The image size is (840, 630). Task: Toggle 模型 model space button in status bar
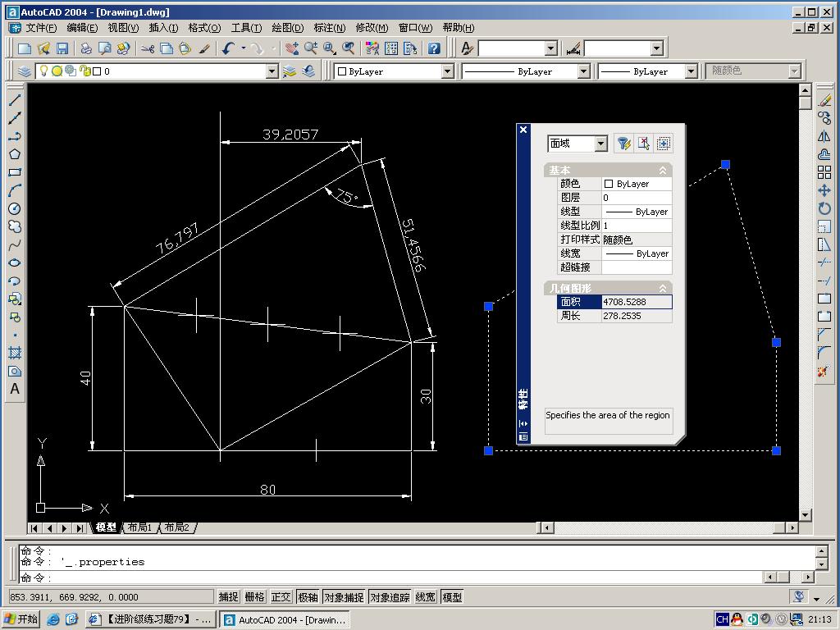point(452,597)
